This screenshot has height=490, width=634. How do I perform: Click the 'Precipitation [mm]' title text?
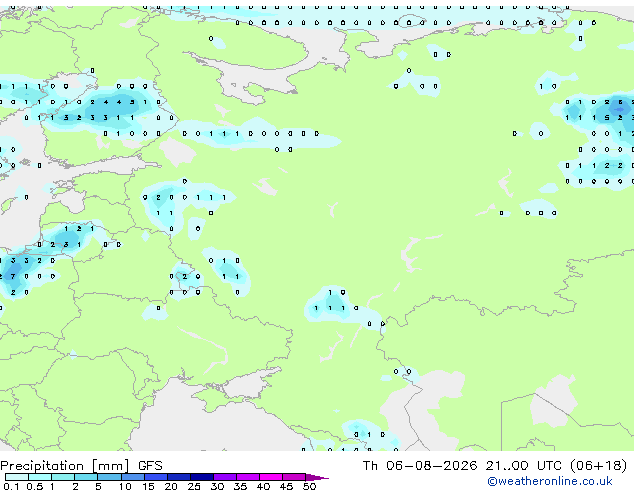pos(65,466)
